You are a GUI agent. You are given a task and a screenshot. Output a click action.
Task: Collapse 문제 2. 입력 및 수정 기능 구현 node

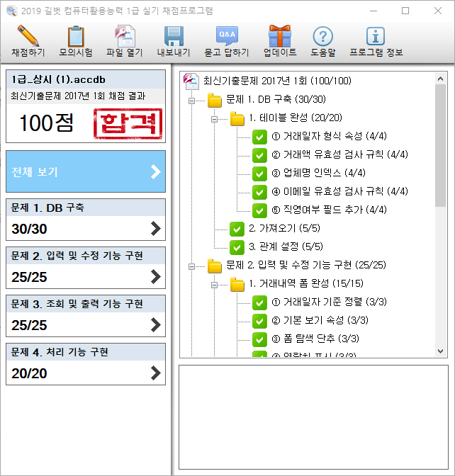pos(191,266)
